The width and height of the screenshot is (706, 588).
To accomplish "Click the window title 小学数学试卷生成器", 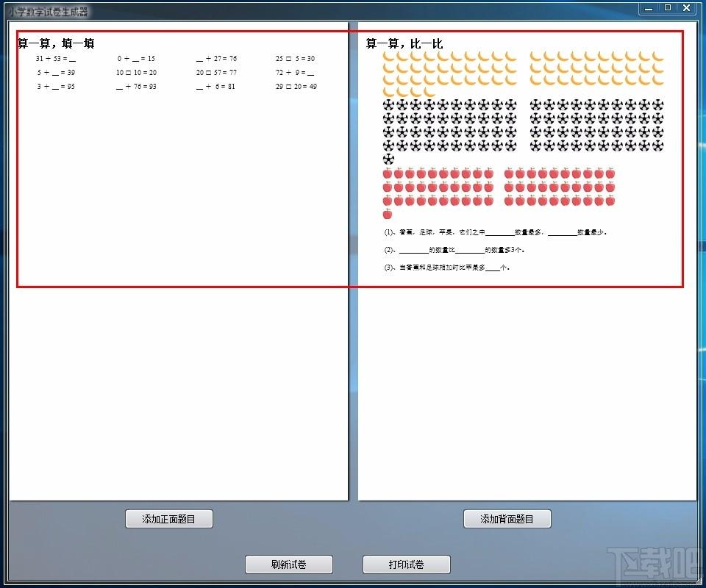I will pos(49,12).
